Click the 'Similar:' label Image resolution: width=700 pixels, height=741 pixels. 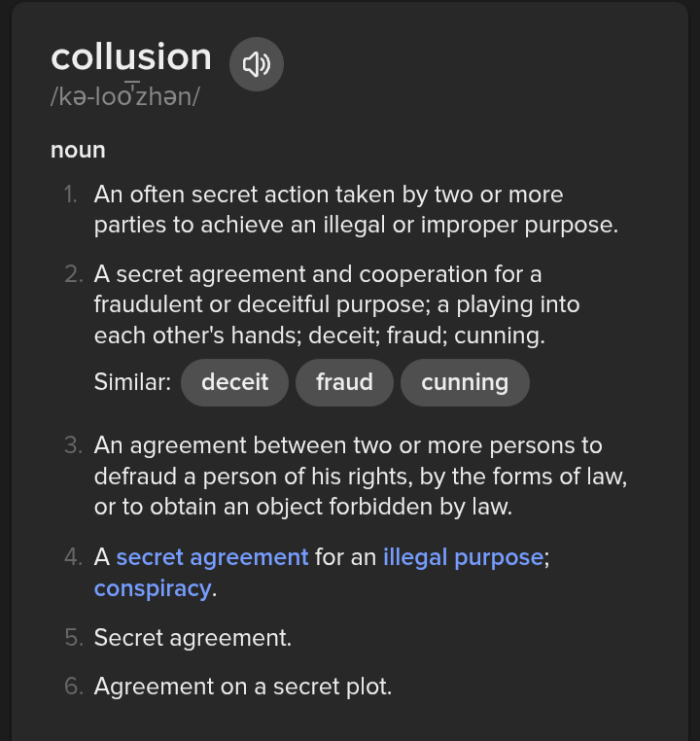point(132,382)
